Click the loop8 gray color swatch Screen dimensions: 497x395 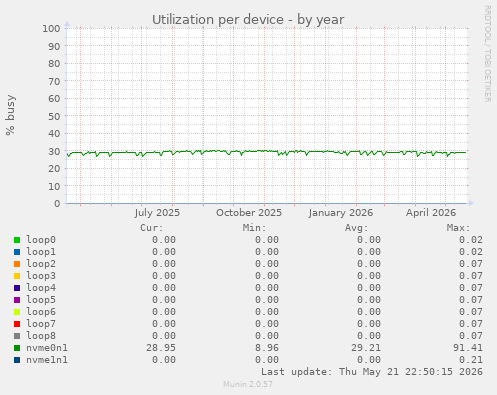17,336
